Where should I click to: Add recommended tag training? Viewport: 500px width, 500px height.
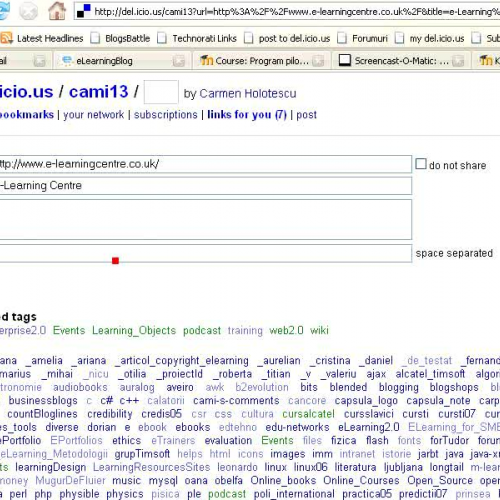[x=245, y=331]
